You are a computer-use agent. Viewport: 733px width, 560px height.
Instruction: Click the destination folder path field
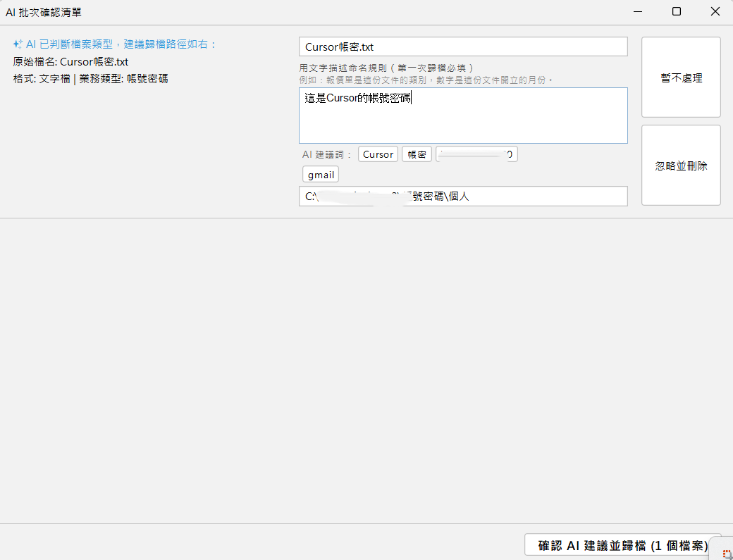click(463, 196)
